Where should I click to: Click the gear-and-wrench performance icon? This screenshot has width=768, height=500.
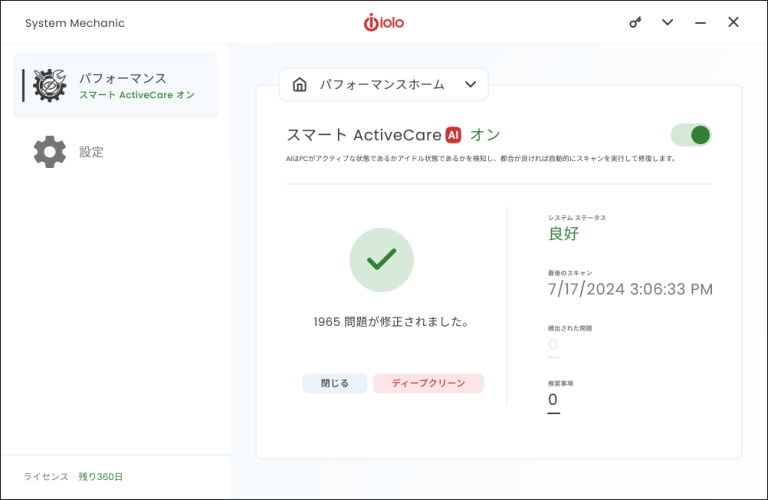click(x=49, y=86)
